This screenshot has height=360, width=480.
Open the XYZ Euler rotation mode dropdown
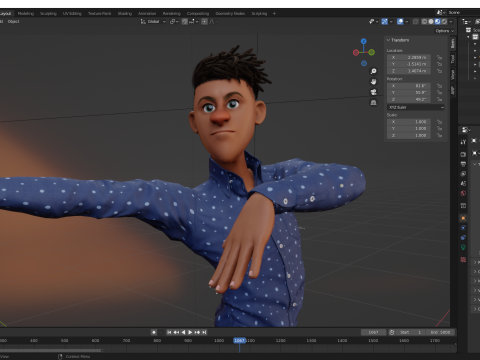point(416,107)
